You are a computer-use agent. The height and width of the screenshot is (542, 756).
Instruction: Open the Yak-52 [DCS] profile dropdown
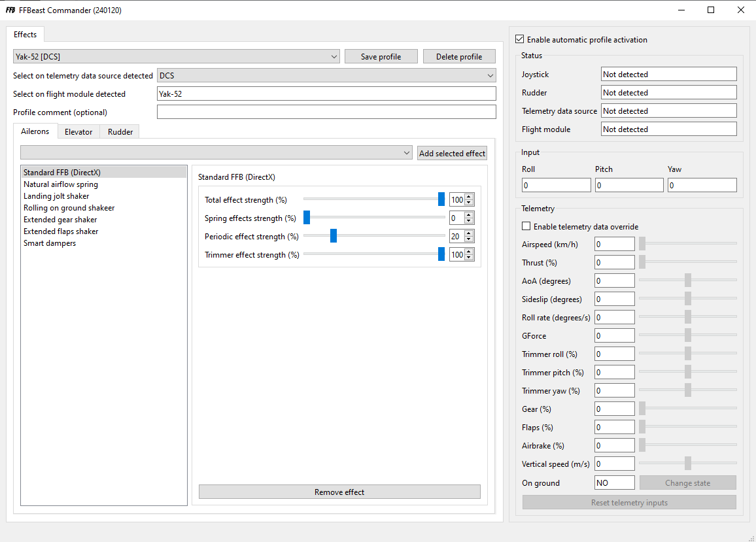pos(177,56)
